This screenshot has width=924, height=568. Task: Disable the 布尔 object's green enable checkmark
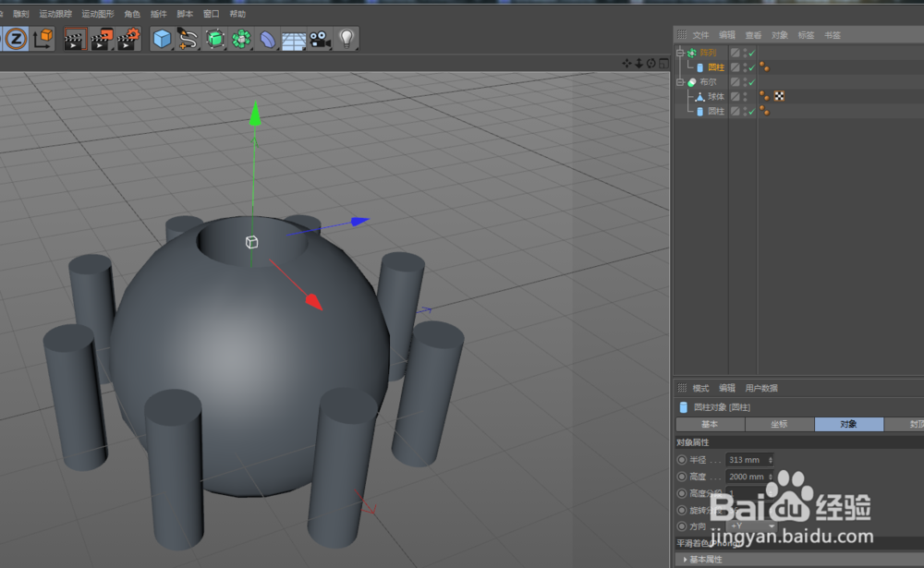[x=752, y=81]
